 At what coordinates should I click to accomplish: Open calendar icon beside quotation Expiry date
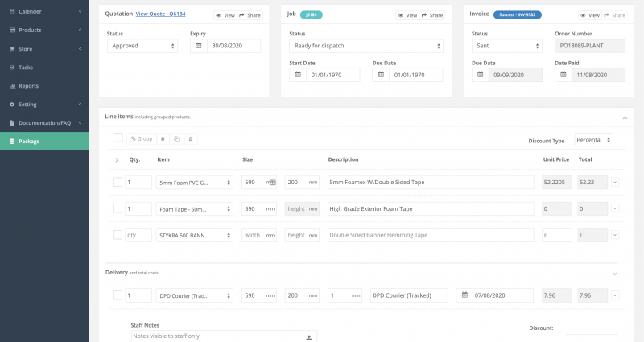coord(199,46)
